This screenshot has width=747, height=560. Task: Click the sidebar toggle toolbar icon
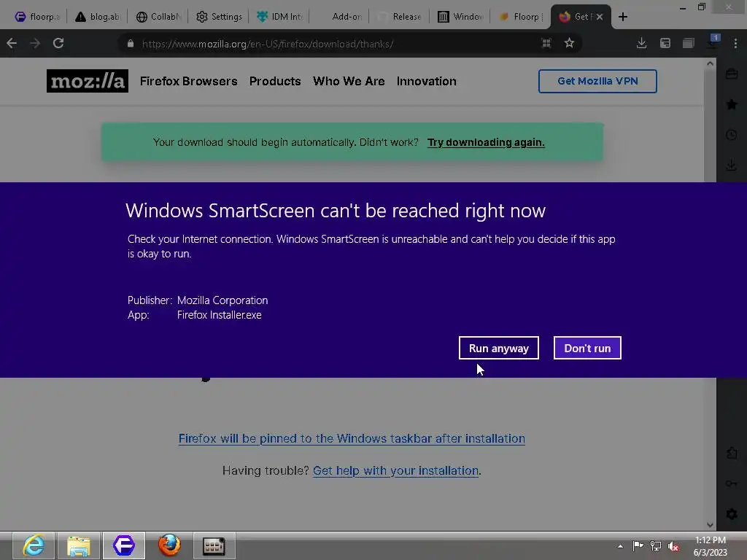665,43
